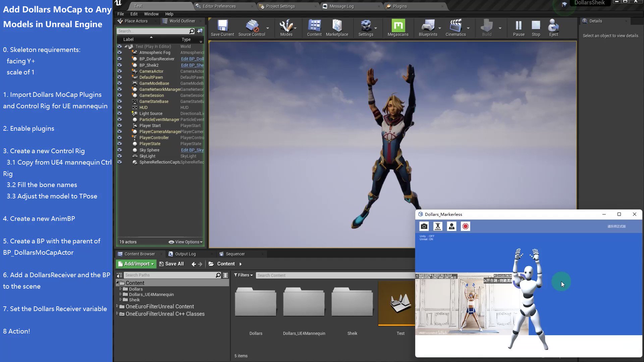The image size is (644, 362).
Task: Toggle visibility of SphereReflectionCapture
Action: 119,162
